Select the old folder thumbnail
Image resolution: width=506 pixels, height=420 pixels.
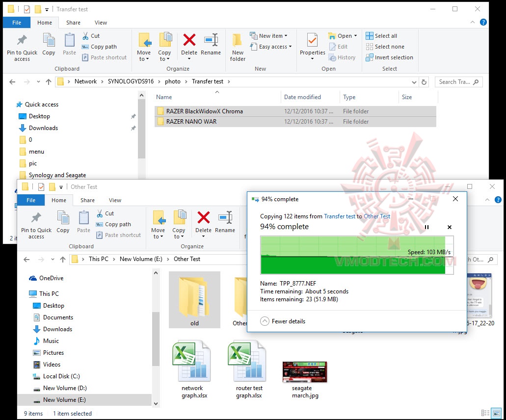point(194,300)
